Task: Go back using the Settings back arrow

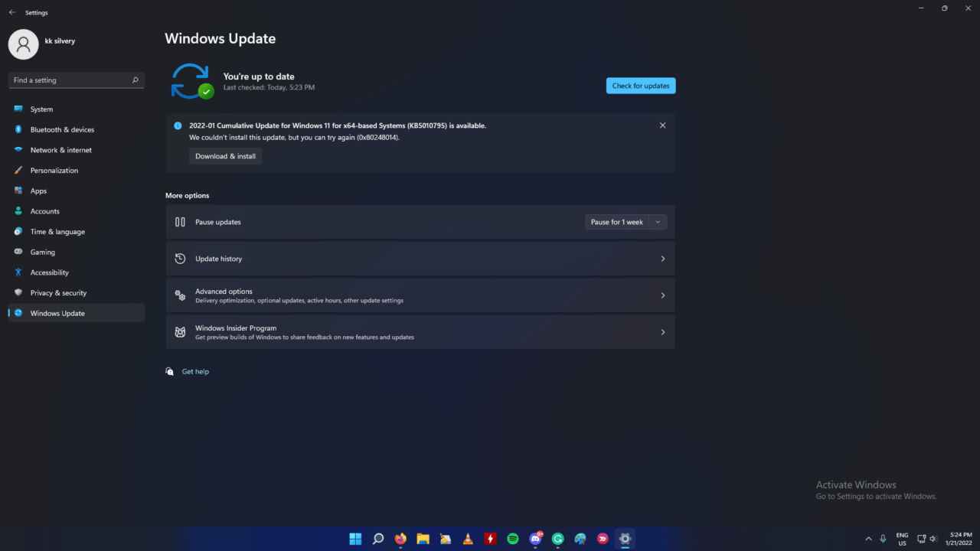Action: [x=11, y=12]
